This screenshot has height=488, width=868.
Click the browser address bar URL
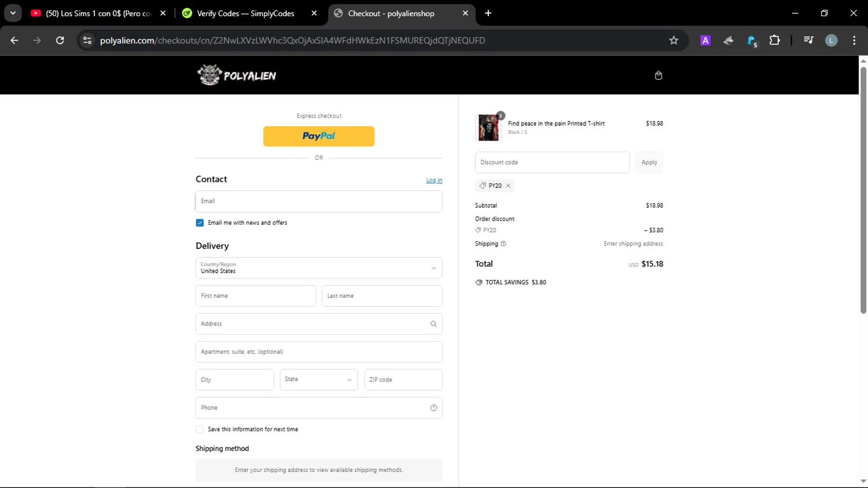(292, 41)
